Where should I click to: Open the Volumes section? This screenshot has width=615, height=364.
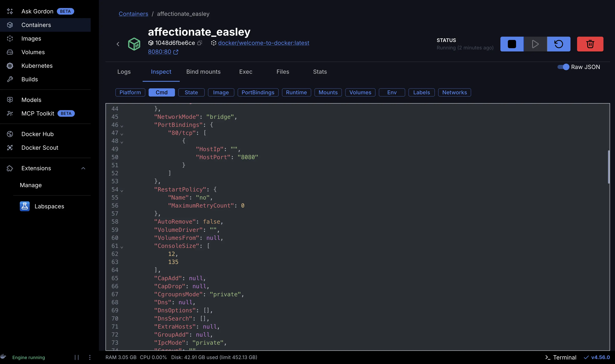33,52
